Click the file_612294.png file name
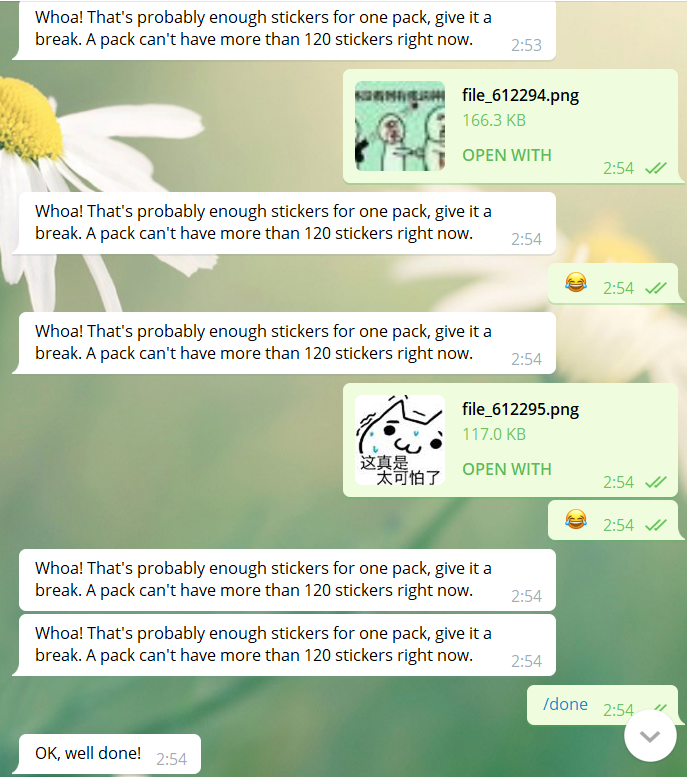The image size is (687, 777). coord(520,95)
